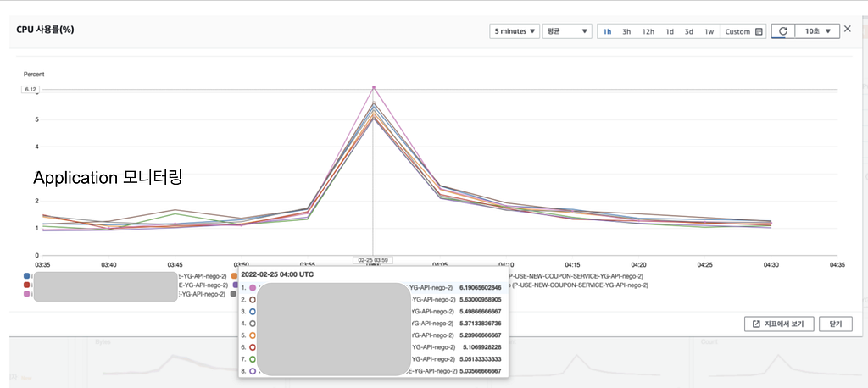Click the blue legend color swatch
Image resolution: width=868 pixels, height=388 pixels.
26,275
